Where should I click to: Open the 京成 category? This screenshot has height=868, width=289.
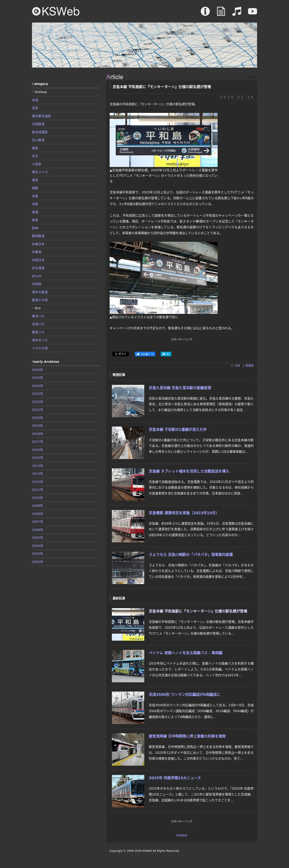click(35, 100)
